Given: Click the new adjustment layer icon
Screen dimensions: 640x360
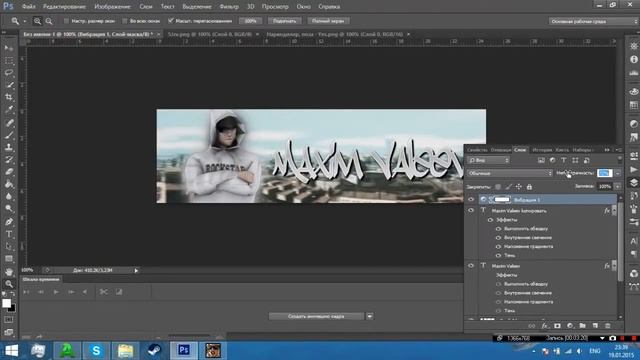Looking at the screenshot, I should [570, 326].
